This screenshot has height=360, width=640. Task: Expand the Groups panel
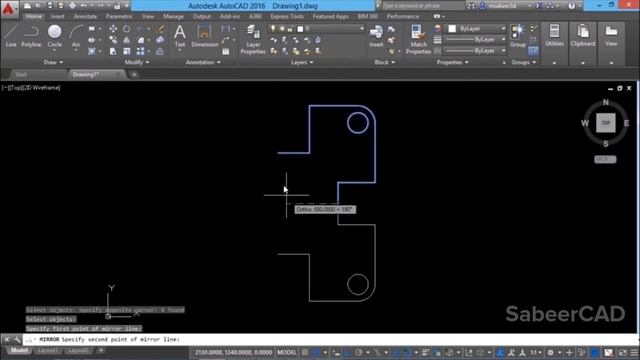click(523, 62)
